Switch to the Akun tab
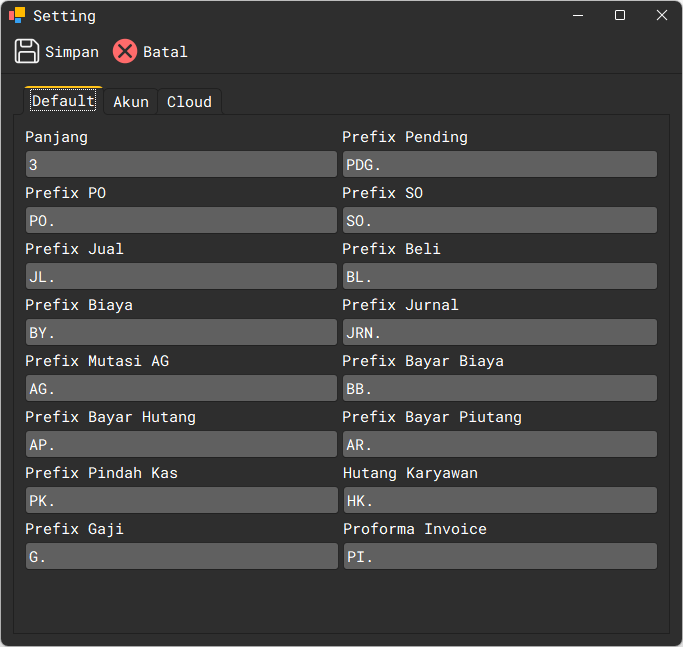This screenshot has height=647, width=683. (131, 102)
